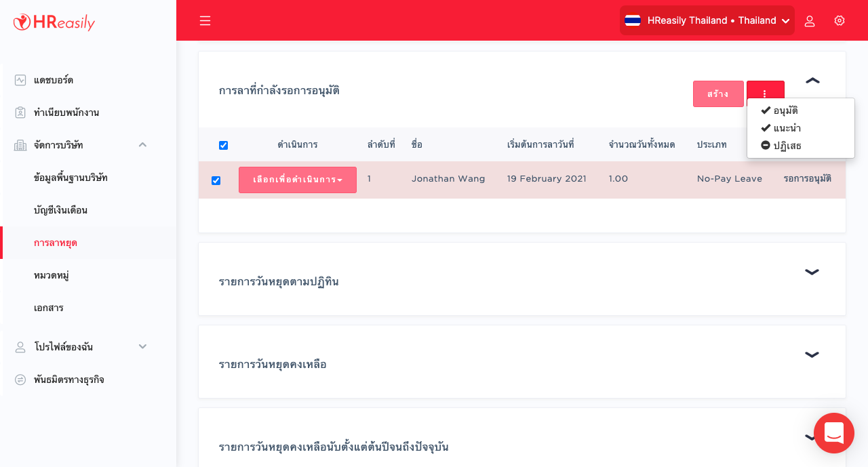Open the settings gear icon in header
868x467 pixels.
(840, 20)
